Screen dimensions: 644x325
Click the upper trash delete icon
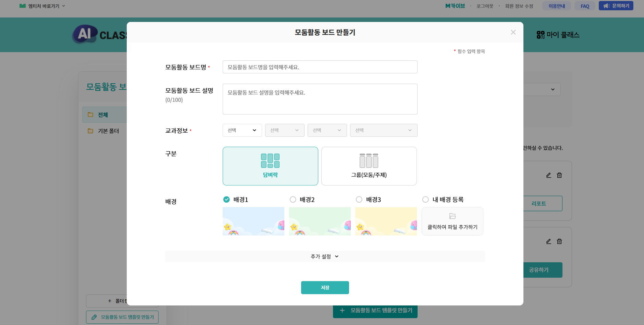(x=559, y=175)
